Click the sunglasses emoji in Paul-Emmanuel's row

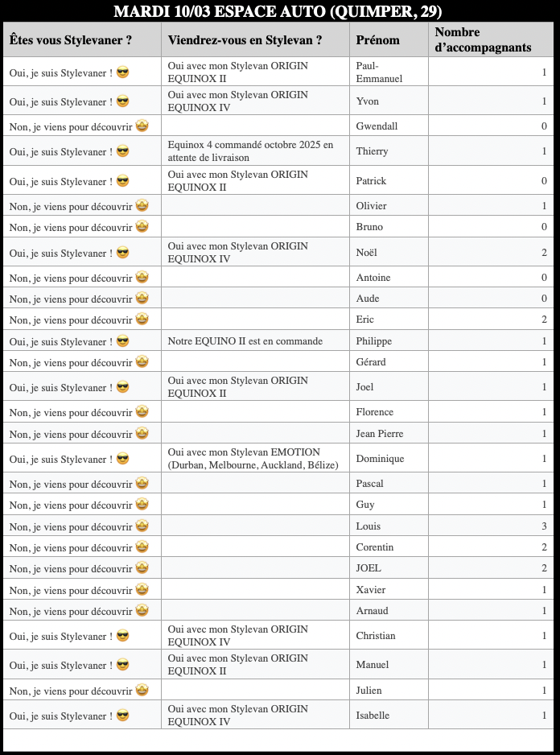[x=123, y=72]
